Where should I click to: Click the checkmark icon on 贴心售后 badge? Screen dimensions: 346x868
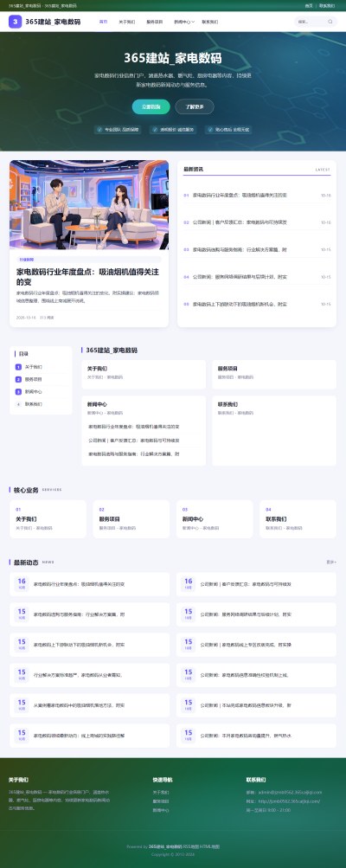(210, 130)
